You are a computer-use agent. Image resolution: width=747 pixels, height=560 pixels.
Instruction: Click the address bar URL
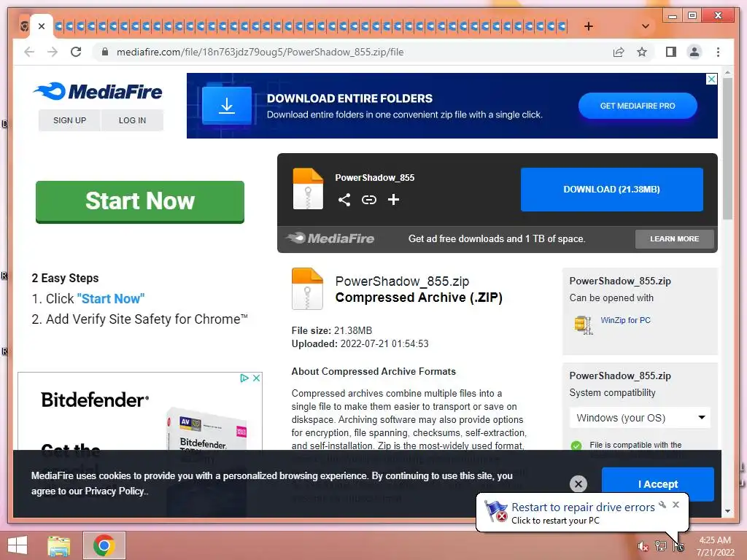click(260, 52)
